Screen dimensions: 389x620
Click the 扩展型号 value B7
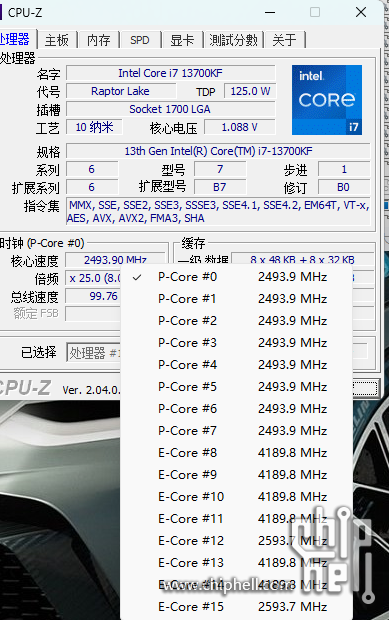[x=220, y=187]
